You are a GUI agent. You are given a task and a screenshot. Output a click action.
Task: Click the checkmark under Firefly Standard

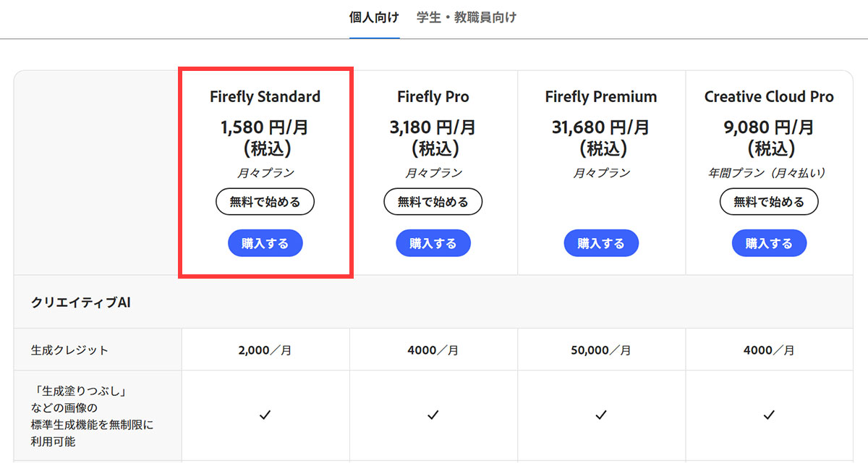pos(265,415)
